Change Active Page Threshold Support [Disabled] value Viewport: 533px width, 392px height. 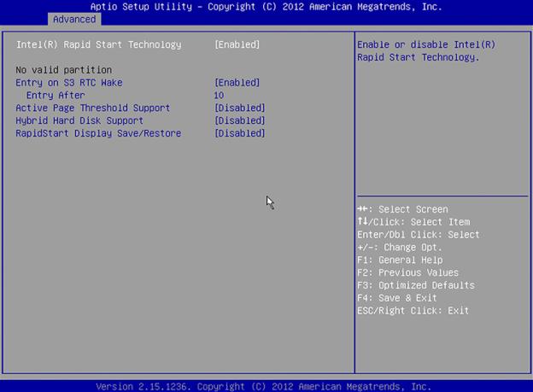[x=240, y=108]
